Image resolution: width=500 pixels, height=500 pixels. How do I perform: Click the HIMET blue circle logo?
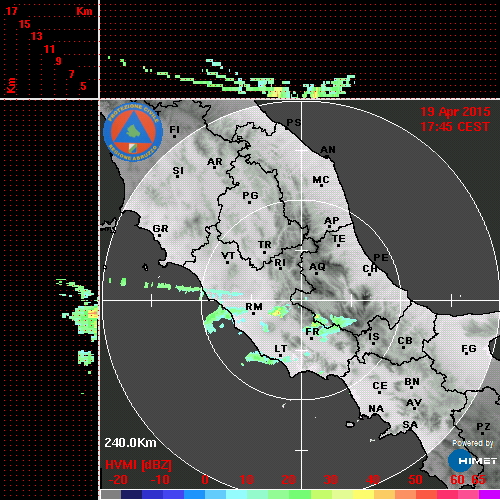[460, 461]
